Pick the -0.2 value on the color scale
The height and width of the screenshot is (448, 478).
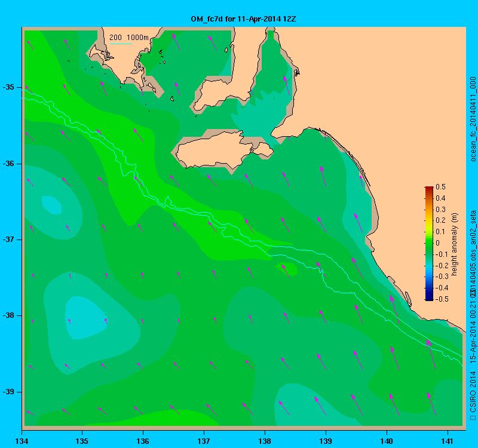coord(441,265)
